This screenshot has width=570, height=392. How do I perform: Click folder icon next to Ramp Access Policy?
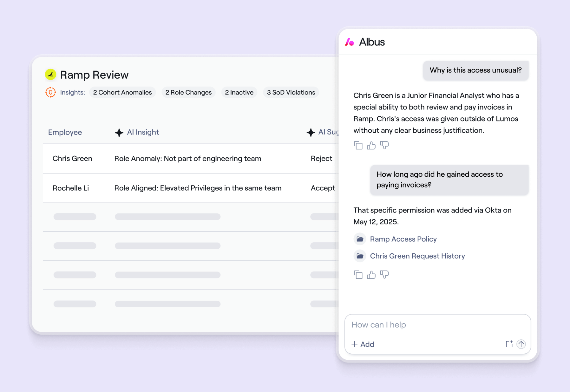click(x=360, y=239)
